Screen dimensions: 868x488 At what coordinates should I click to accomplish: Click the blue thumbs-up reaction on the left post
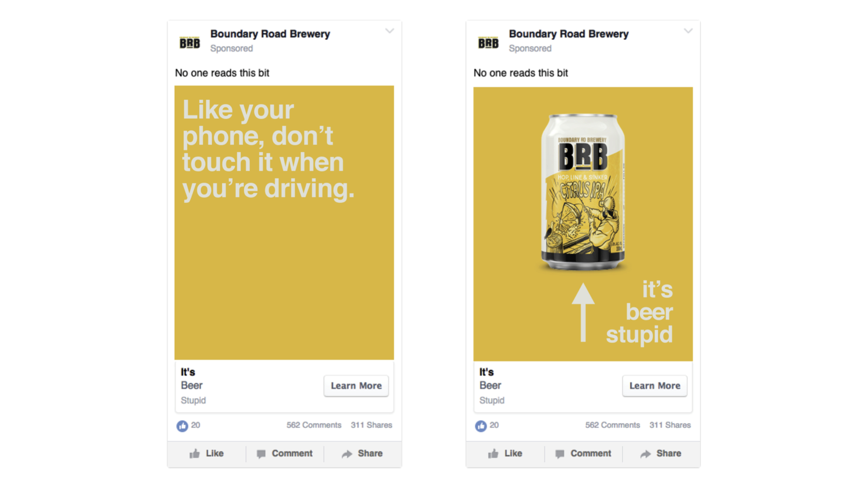tap(182, 426)
